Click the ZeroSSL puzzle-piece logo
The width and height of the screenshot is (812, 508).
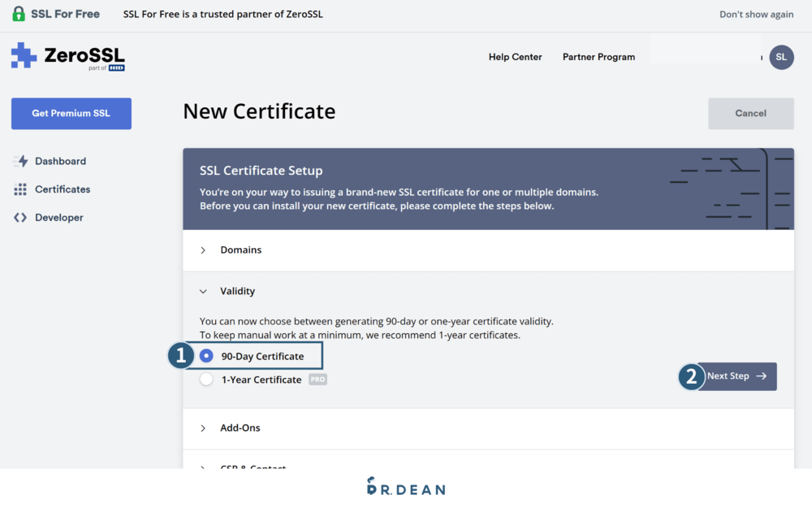coord(24,56)
